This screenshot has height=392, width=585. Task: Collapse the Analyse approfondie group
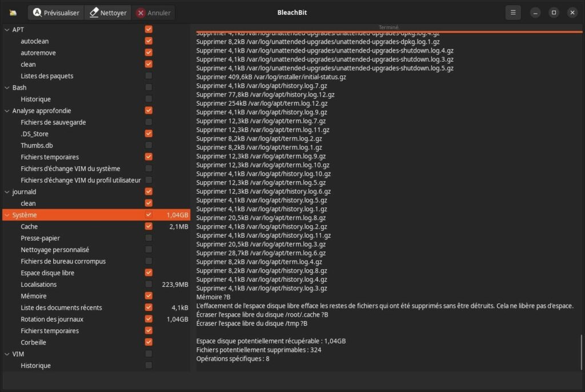tap(7, 110)
